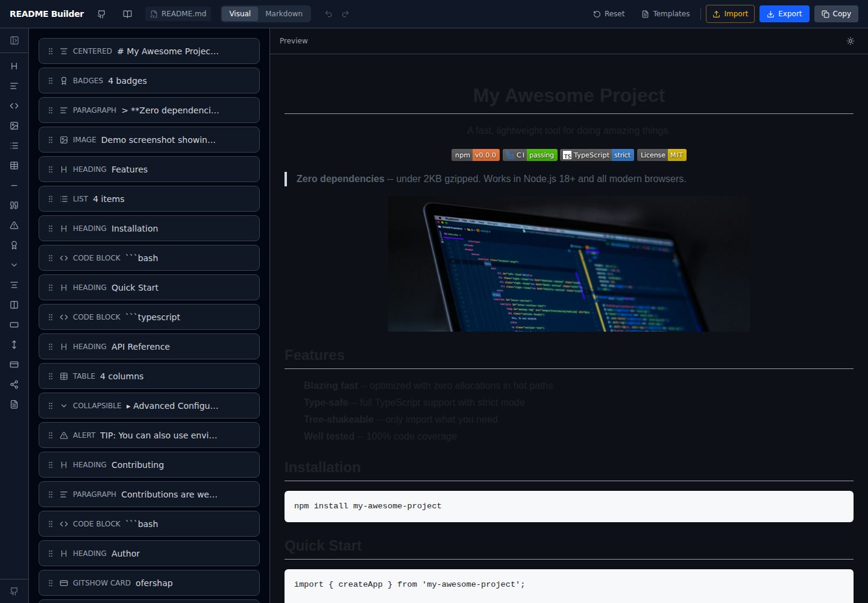Image resolution: width=868 pixels, height=603 pixels.
Task: Select the typescript Code Block row
Action: pyautogui.click(x=149, y=317)
